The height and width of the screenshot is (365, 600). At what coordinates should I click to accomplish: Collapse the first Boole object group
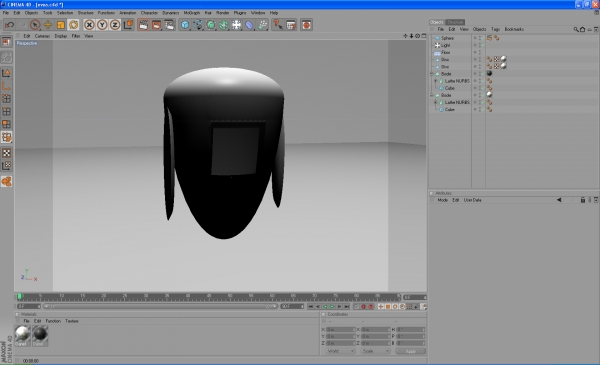click(x=432, y=74)
